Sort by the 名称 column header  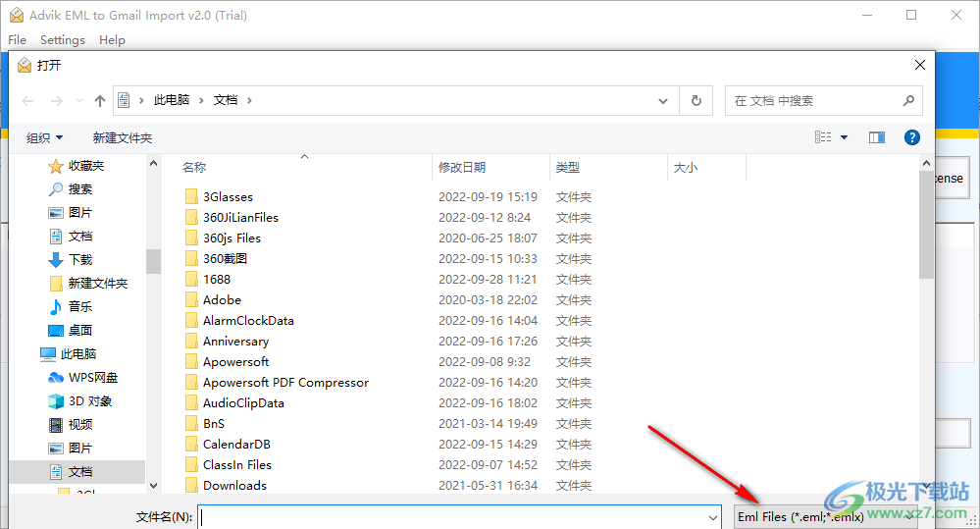pos(194,168)
